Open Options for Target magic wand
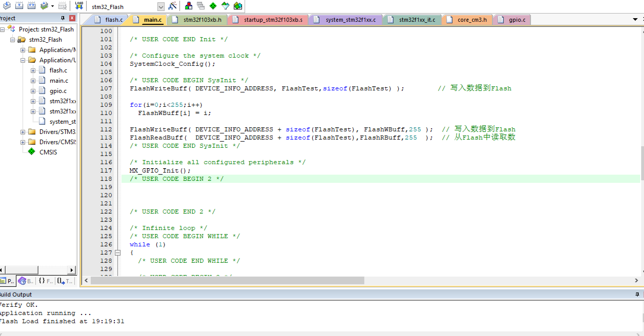 click(x=172, y=6)
